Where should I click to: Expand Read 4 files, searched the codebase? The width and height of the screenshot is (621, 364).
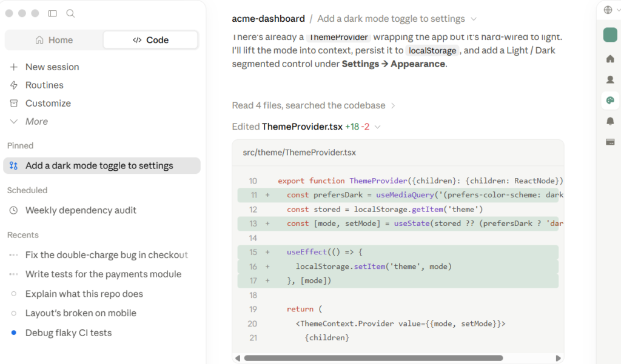pos(314,105)
